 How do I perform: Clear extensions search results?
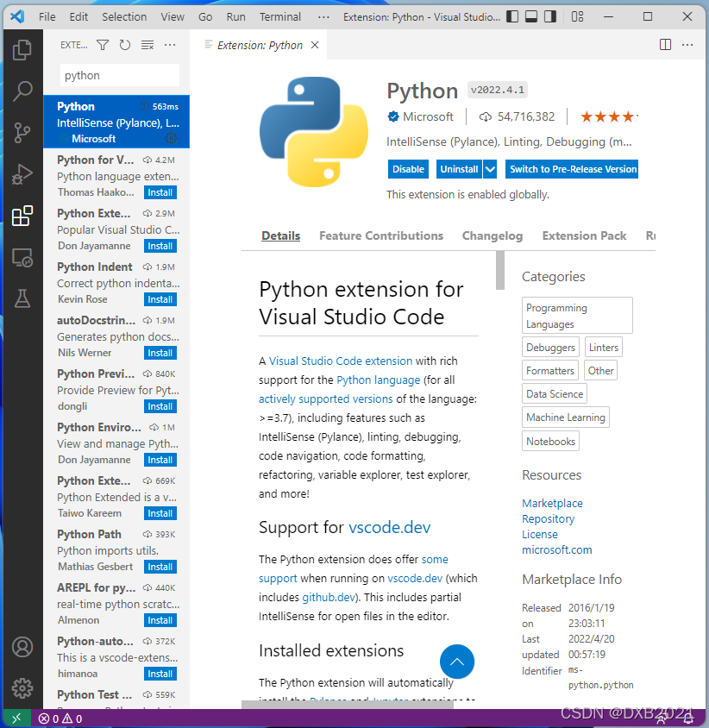click(x=147, y=45)
